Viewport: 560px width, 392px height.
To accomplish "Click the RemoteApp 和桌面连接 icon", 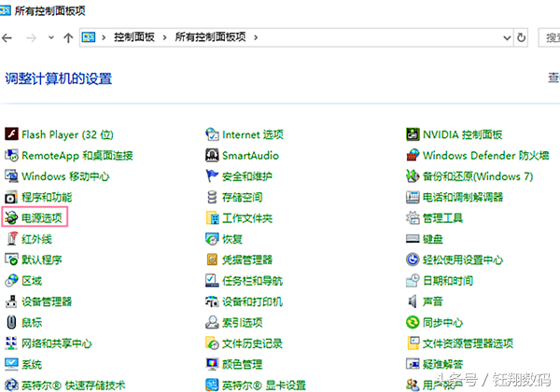I will point(11,155).
